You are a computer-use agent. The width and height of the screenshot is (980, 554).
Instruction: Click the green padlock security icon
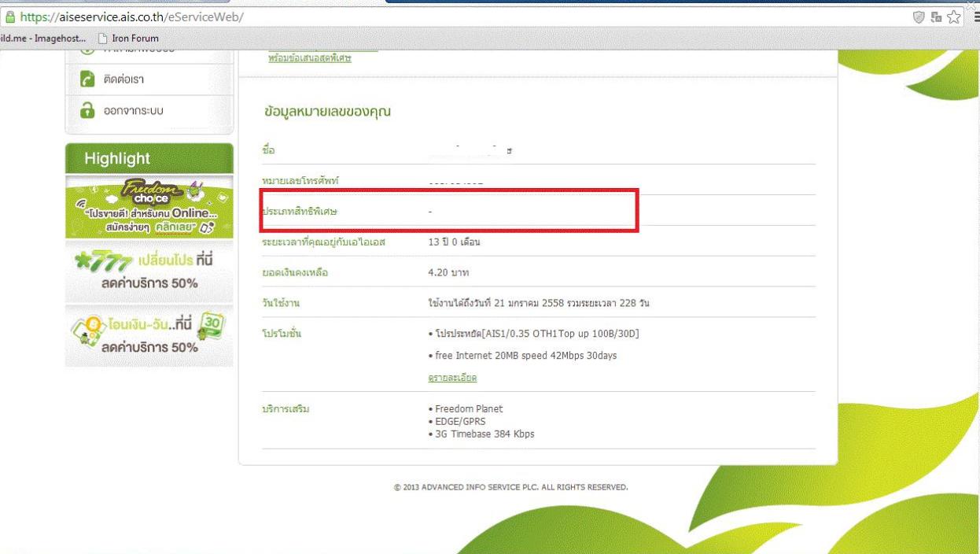tap(9, 17)
